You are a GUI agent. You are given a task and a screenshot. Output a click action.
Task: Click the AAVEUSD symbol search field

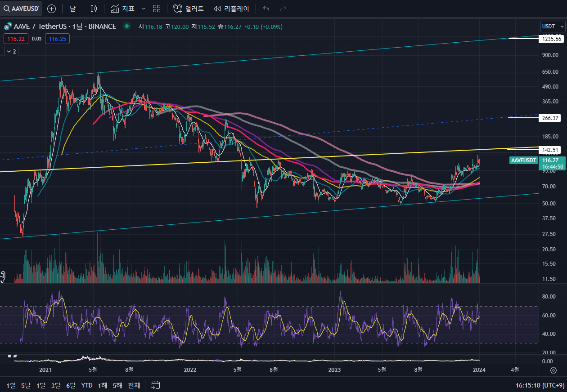click(22, 9)
